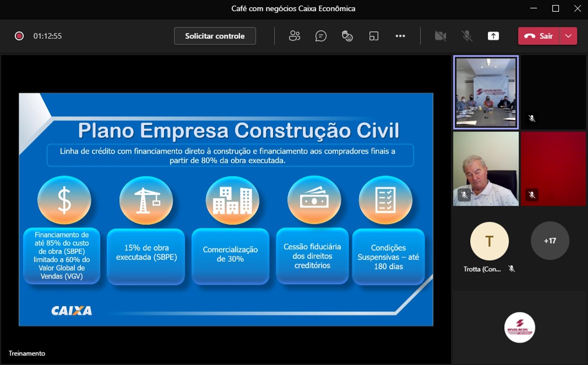Select the video of man in white shirt

click(486, 168)
